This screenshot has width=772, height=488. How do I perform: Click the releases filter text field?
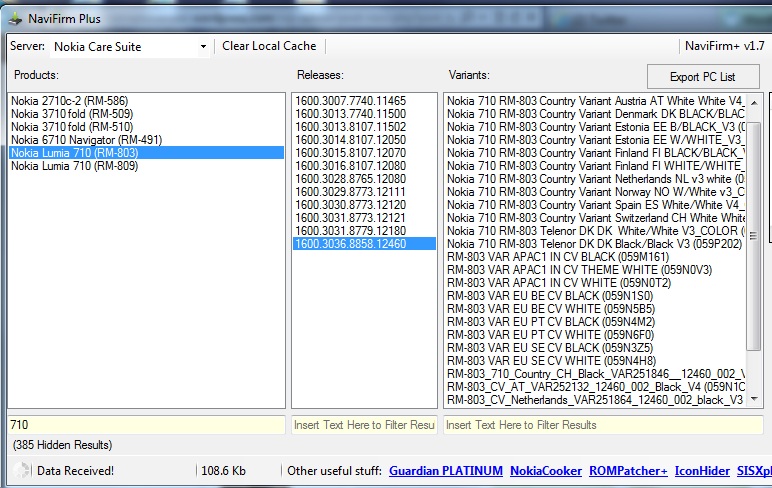click(364, 425)
